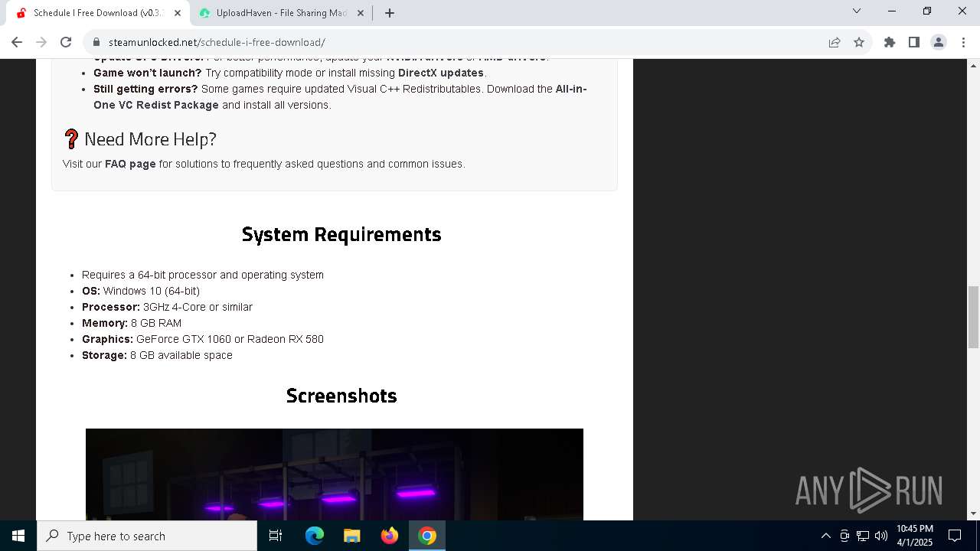
Task: Launch Firefox from taskbar
Action: (390, 536)
